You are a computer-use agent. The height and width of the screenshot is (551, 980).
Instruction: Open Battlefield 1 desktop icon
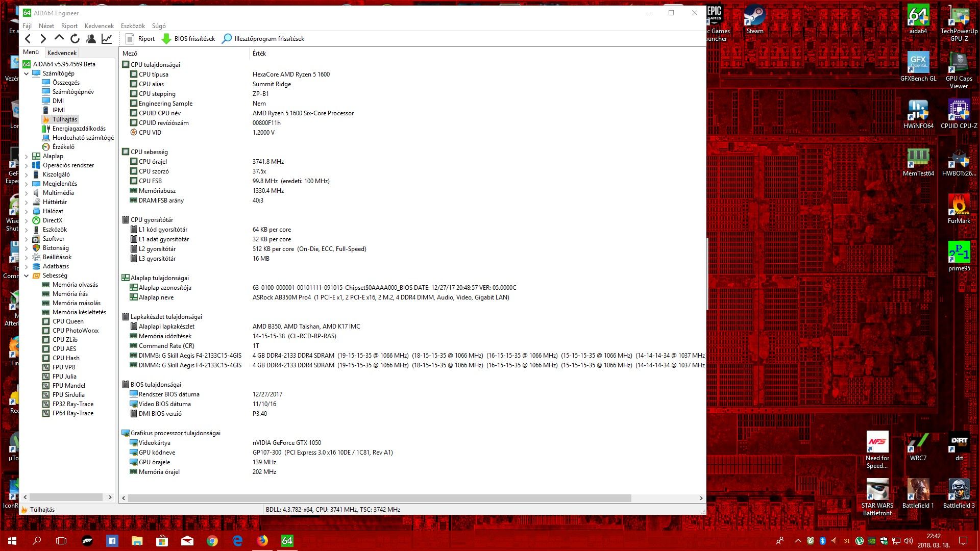coord(918,493)
